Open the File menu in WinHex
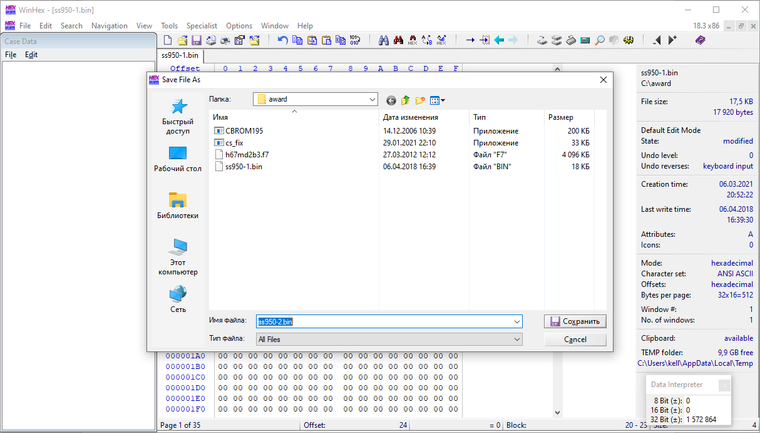 25,26
